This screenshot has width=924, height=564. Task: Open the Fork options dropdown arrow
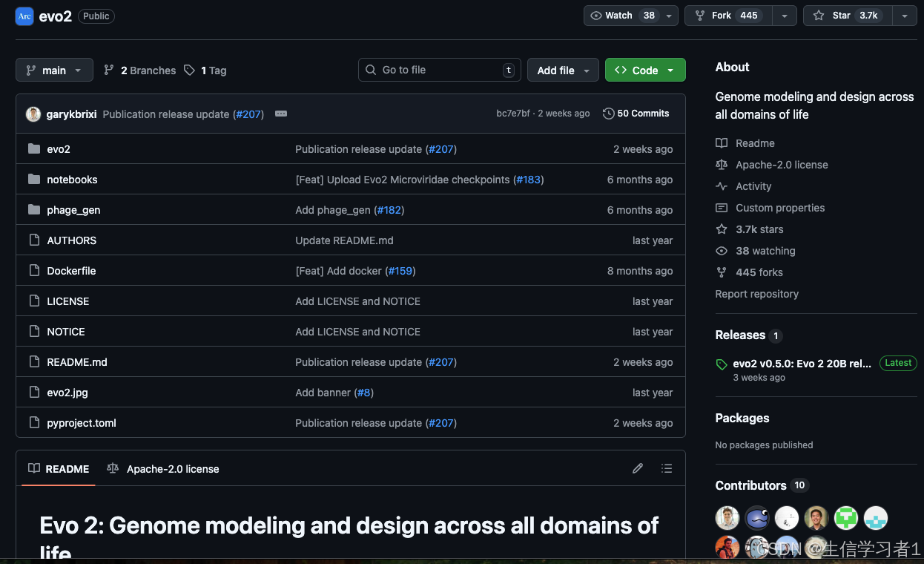pyautogui.click(x=785, y=16)
